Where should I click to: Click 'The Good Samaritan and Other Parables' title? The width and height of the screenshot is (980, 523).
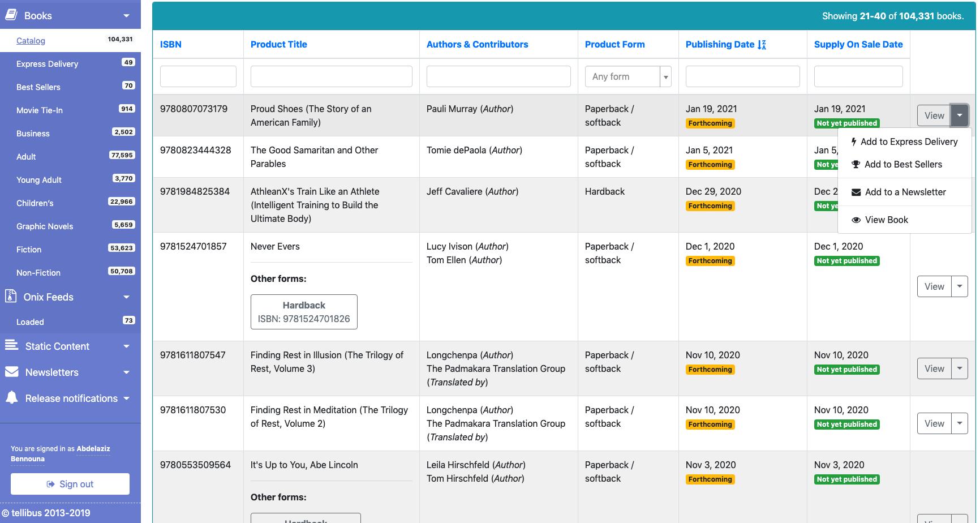point(314,157)
